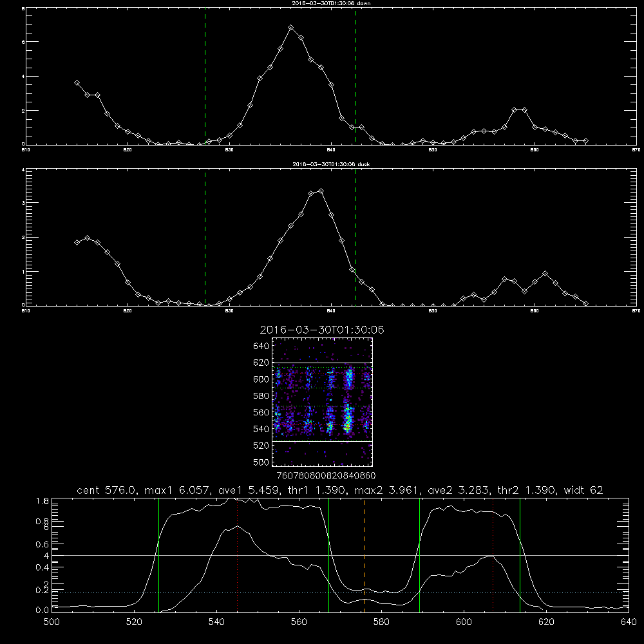
Task: Click the "640" label on heatmap y-axis
Action: pyautogui.click(x=261, y=346)
